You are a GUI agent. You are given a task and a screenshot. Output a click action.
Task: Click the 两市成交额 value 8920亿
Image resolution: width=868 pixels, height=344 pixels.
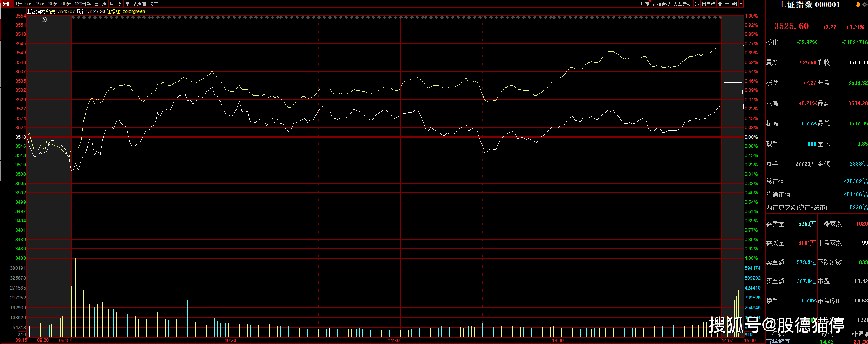click(858, 207)
